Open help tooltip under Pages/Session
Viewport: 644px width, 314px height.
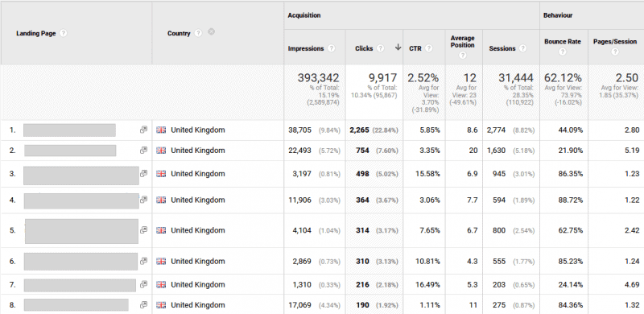pyautogui.click(x=615, y=52)
